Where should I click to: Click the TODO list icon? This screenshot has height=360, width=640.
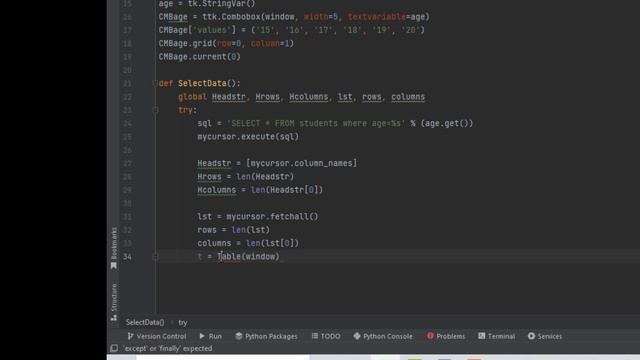(315, 336)
